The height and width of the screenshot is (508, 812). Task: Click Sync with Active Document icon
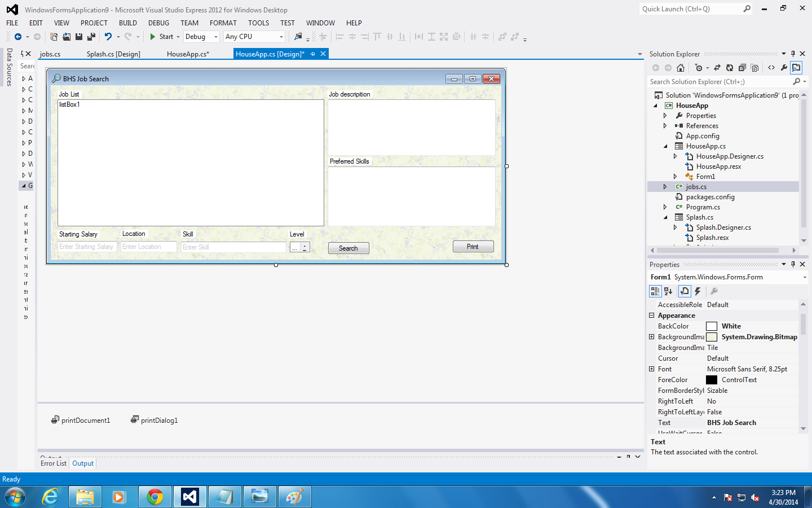pyautogui.click(x=717, y=68)
